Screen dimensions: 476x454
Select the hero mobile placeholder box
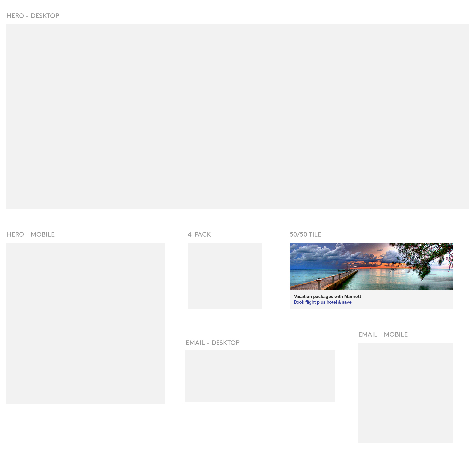click(85, 323)
